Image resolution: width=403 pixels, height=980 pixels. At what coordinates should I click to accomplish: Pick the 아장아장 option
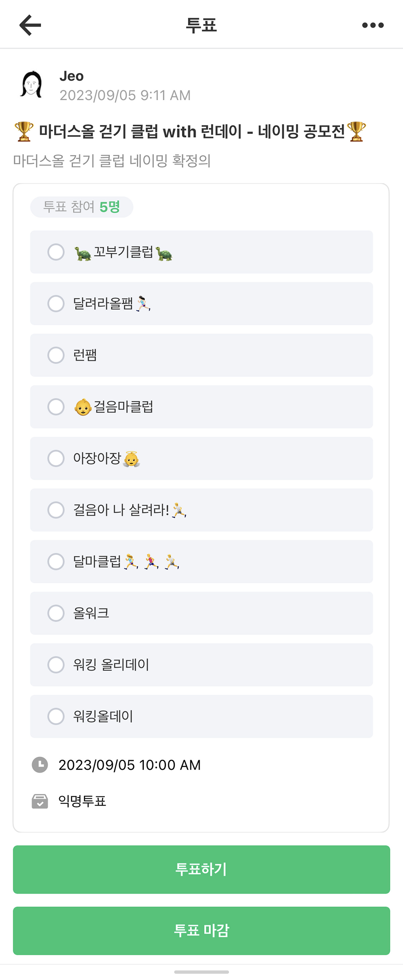(x=56, y=459)
